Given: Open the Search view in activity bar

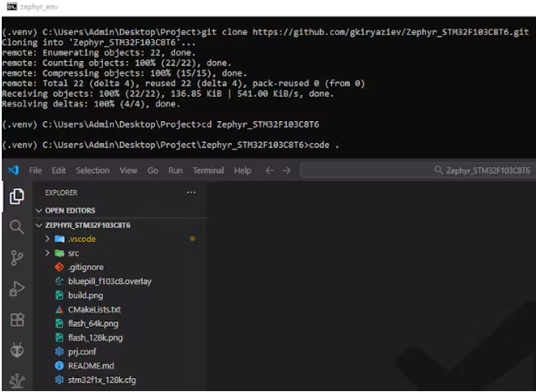Looking at the screenshot, I should (17, 227).
